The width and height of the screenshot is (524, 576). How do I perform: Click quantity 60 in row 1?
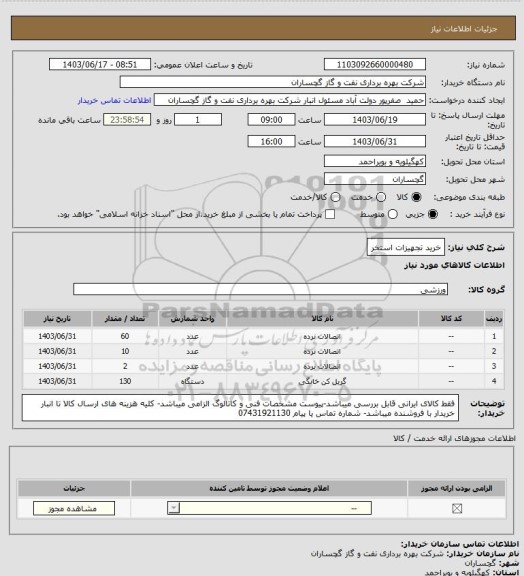pos(125,336)
